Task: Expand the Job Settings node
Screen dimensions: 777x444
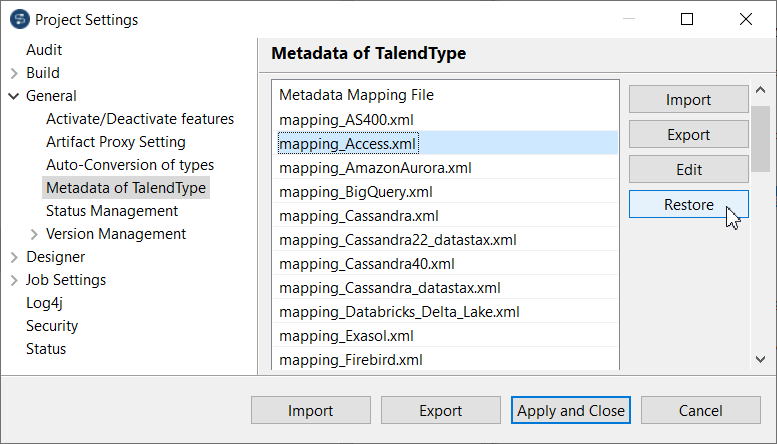Action: 14,280
